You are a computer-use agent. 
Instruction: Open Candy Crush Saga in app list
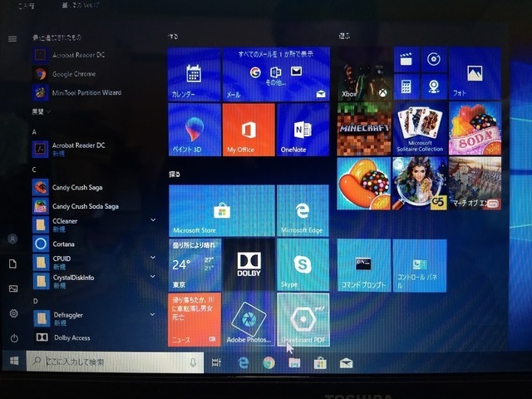tap(95, 187)
